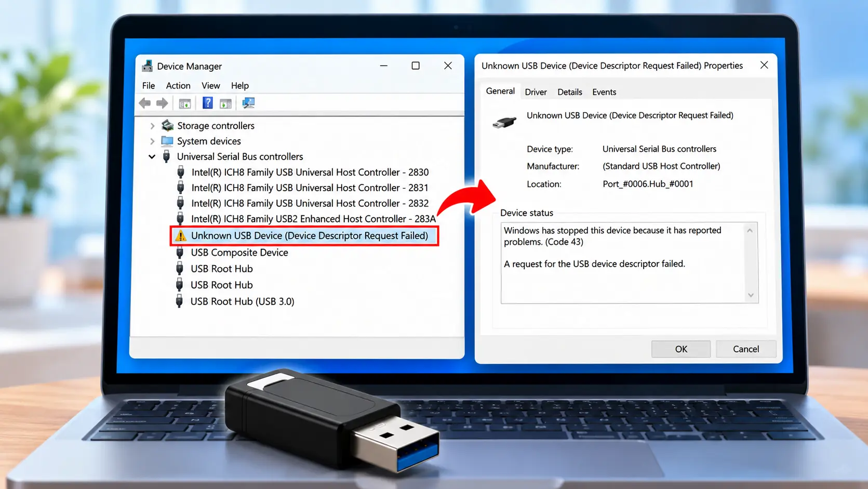Expand the System devices node

pyautogui.click(x=152, y=141)
